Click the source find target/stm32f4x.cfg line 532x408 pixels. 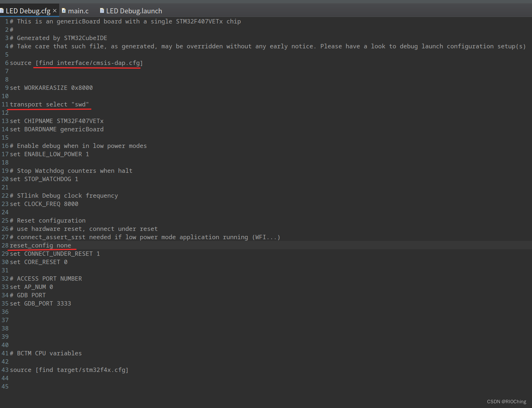69,369
